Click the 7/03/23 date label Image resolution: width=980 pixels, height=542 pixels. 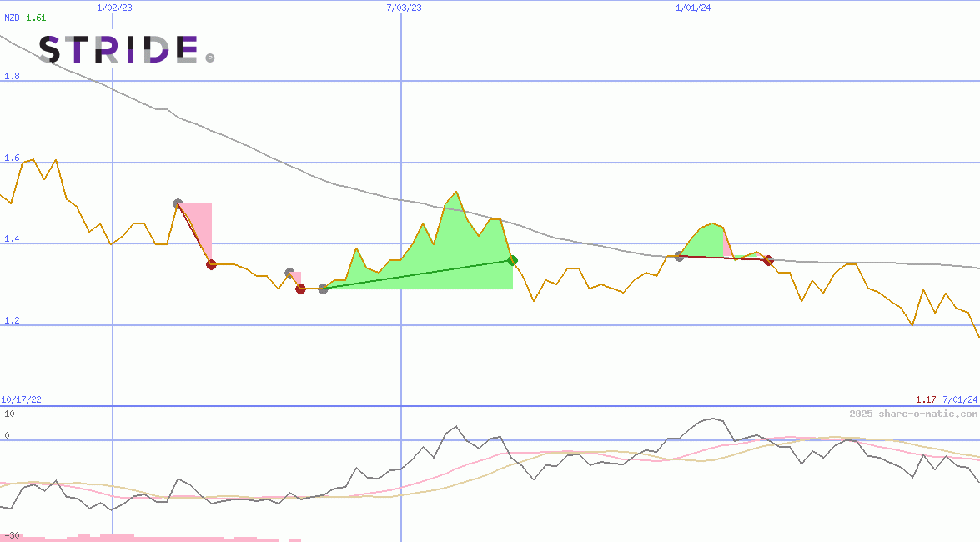[404, 8]
